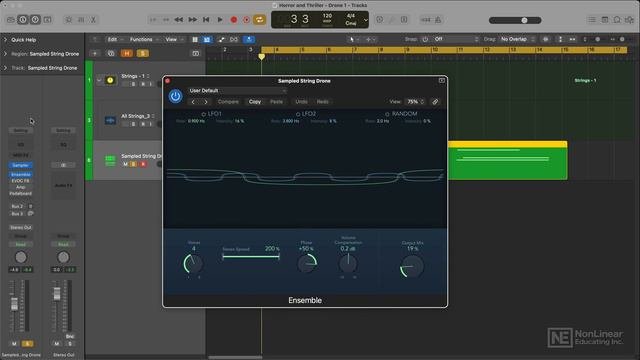
Task: Open the View menu in Tracks area
Action: point(174,40)
